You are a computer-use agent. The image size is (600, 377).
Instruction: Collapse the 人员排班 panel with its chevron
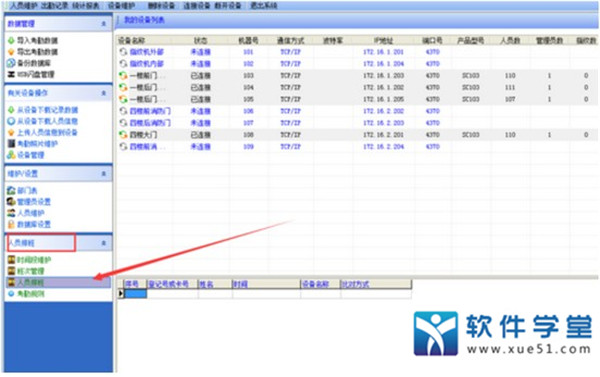pyautogui.click(x=104, y=243)
